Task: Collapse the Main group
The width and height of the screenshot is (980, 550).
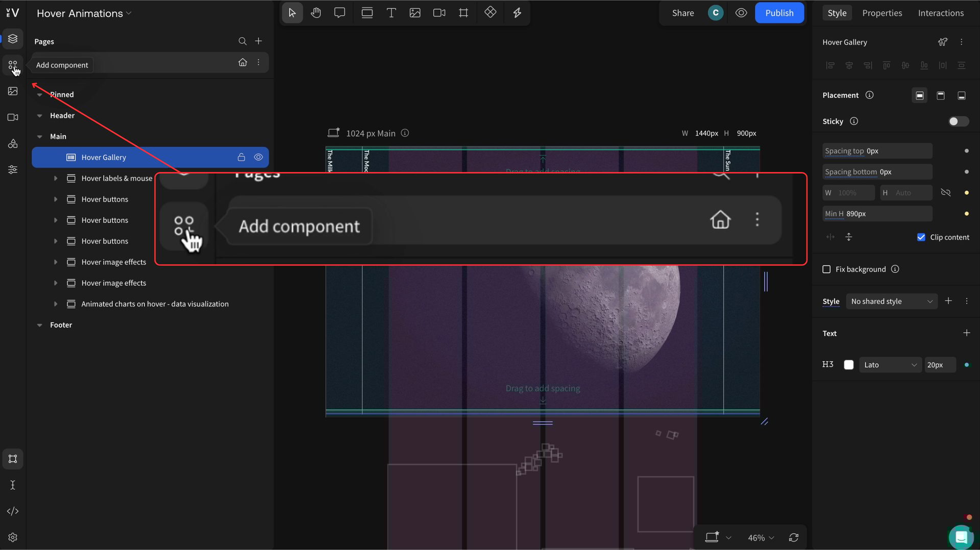Action: (x=39, y=137)
